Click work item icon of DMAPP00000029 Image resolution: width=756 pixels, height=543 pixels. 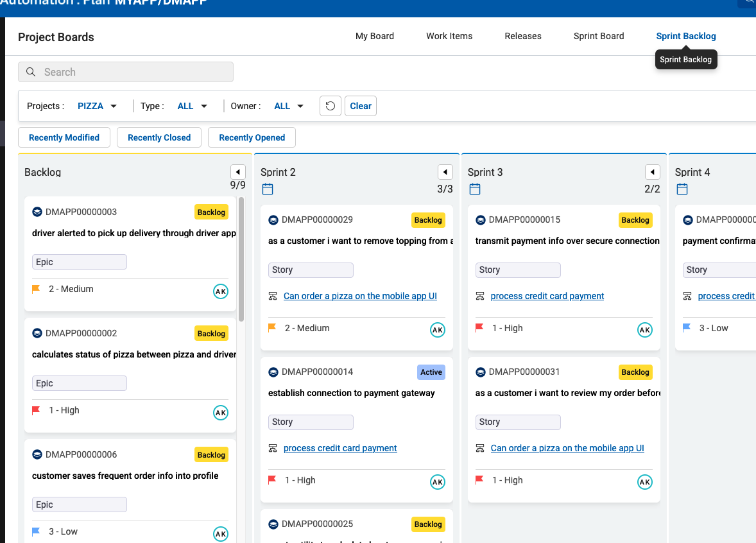coord(273,220)
